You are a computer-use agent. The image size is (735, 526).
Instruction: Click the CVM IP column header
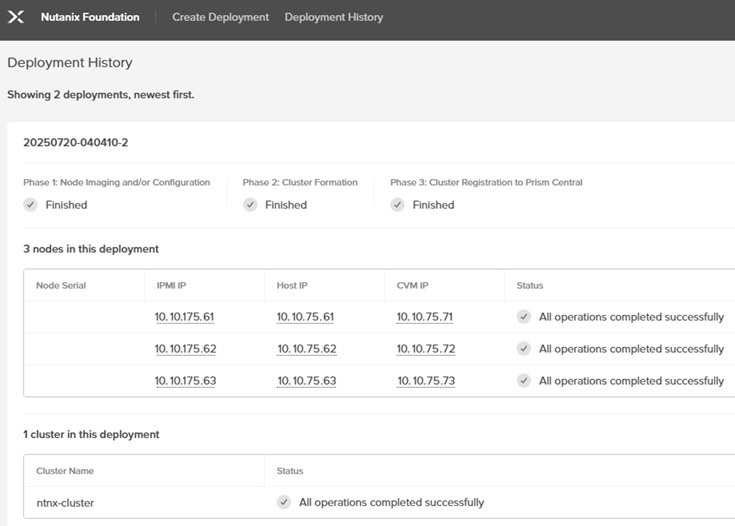tap(412, 286)
